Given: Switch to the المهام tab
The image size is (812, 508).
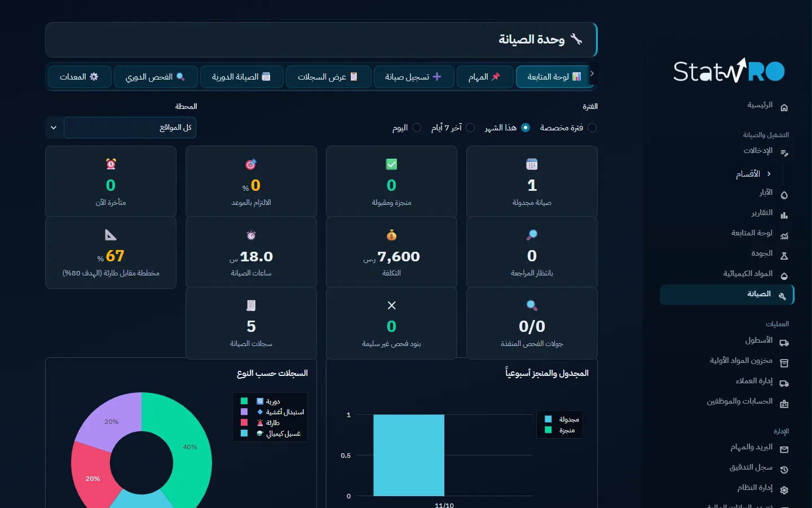Looking at the screenshot, I should (x=484, y=77).
